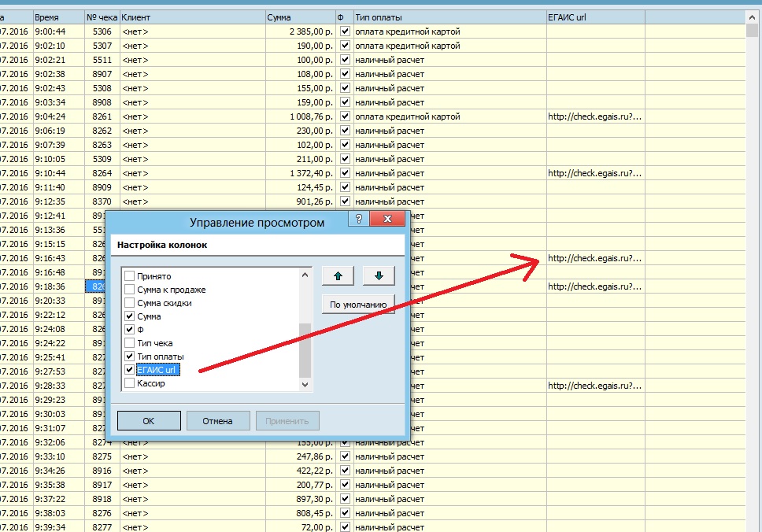762x532 pixels.
Task: Open the ЕГАИС url for receipt 8261
Action: [x=595, y=116]
